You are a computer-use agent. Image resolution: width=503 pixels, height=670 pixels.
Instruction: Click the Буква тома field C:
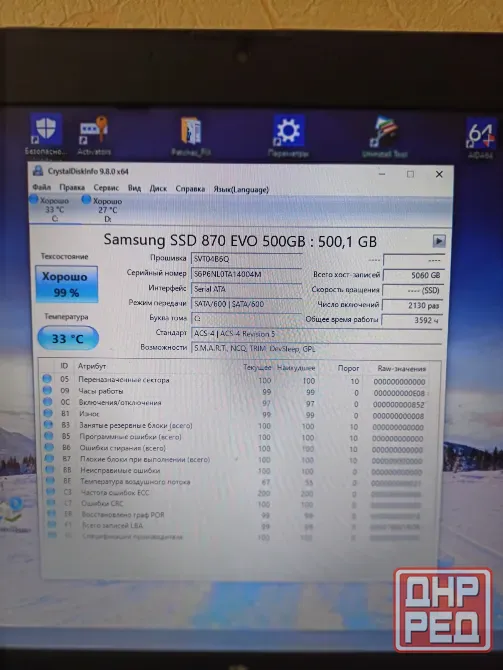pos(247,319)
